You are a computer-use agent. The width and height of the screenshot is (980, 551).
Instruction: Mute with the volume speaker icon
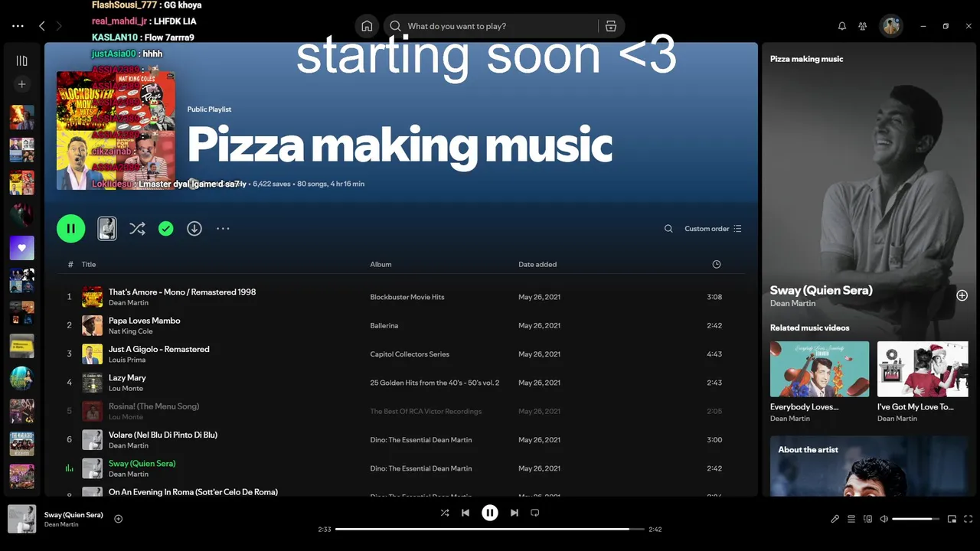[884, 519]
